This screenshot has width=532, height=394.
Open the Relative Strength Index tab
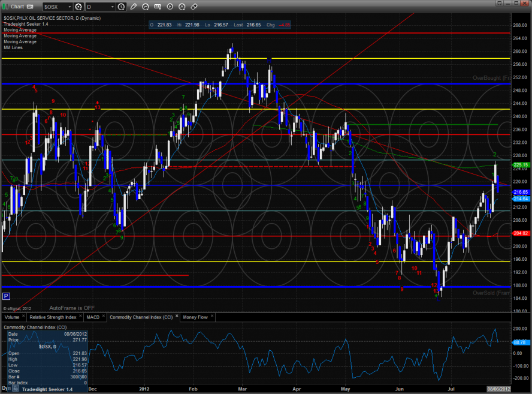53,317
